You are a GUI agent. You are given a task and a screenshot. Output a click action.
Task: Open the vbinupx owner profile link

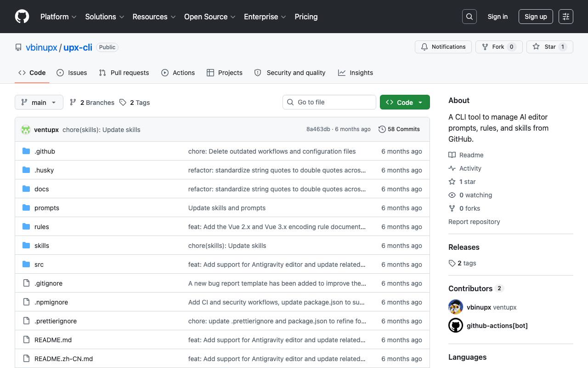tap(41, 47)
